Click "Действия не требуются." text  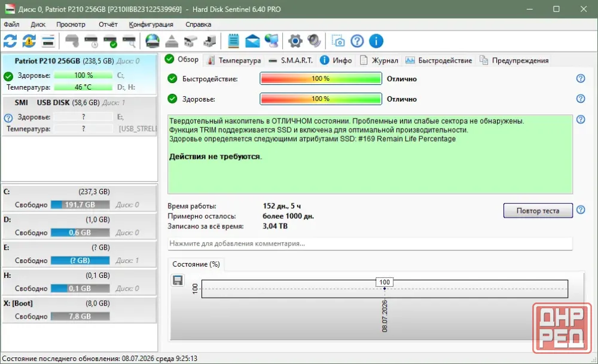click(215, 156)
